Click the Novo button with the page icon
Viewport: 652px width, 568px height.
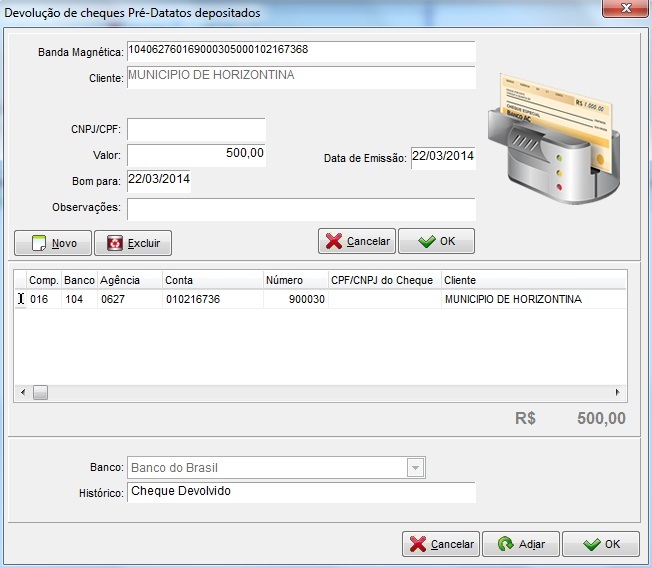tap(53, 243)
